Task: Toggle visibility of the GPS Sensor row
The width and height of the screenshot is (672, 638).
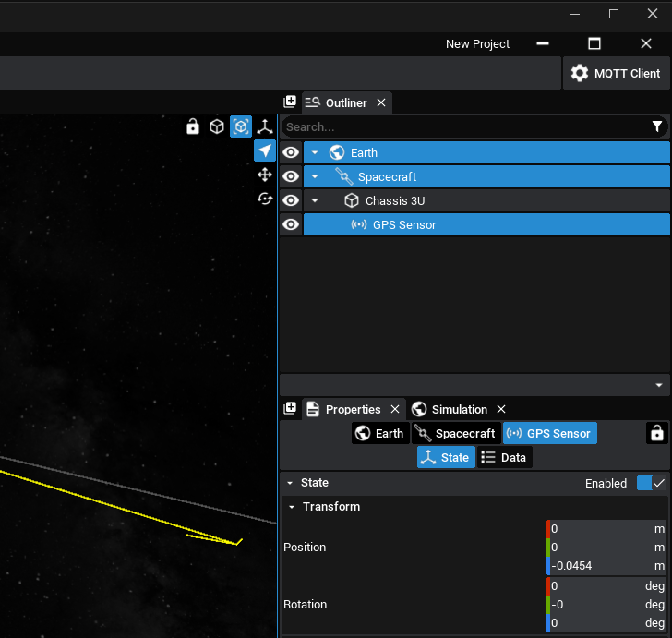Action: 291,224
